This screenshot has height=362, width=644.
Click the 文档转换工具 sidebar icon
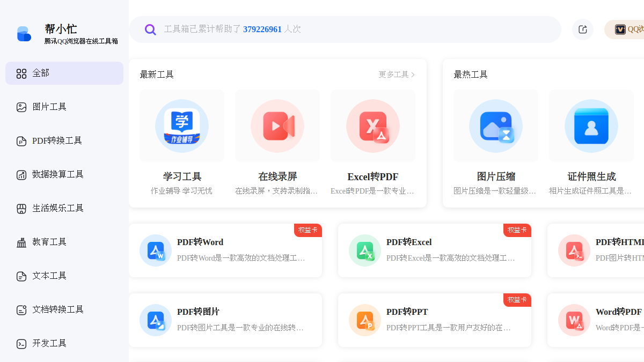pos(21,310)
